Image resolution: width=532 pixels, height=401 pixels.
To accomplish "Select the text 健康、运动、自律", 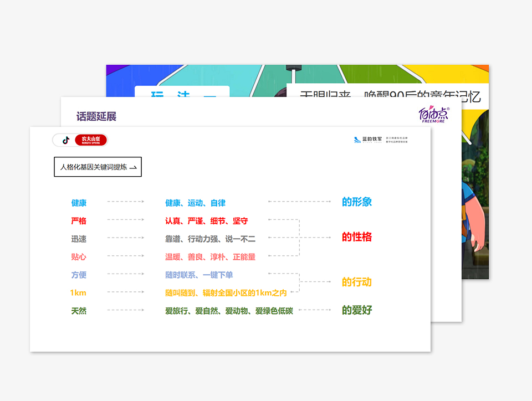I will coord(195,203).
